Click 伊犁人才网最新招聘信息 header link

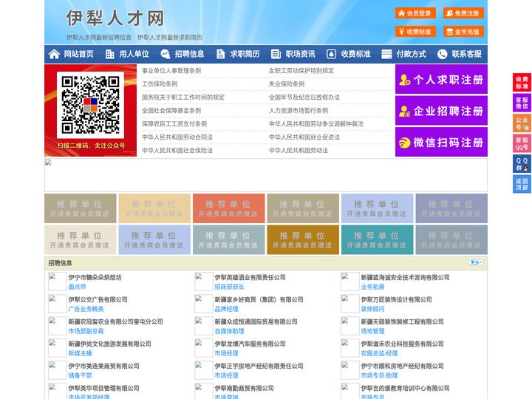[x=99, y=38]
